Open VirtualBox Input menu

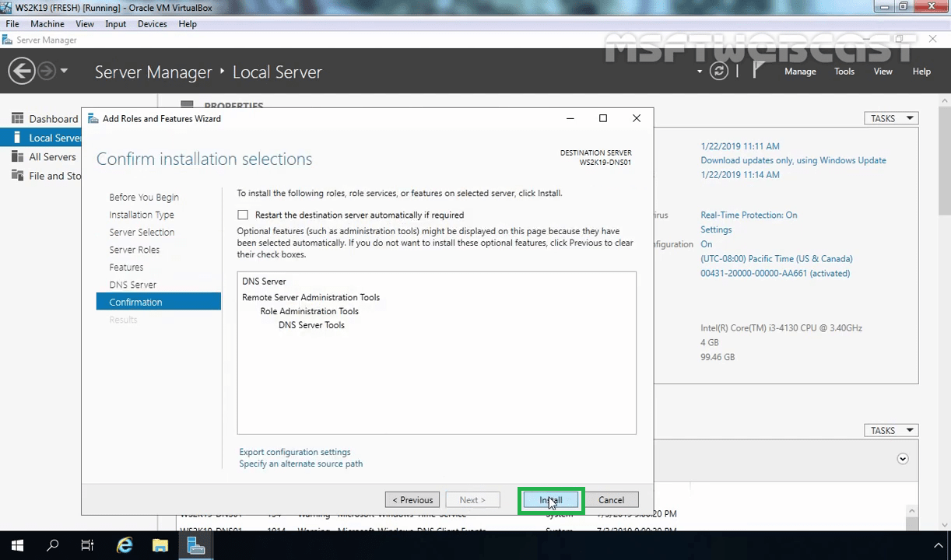click(x=115, y=24)
